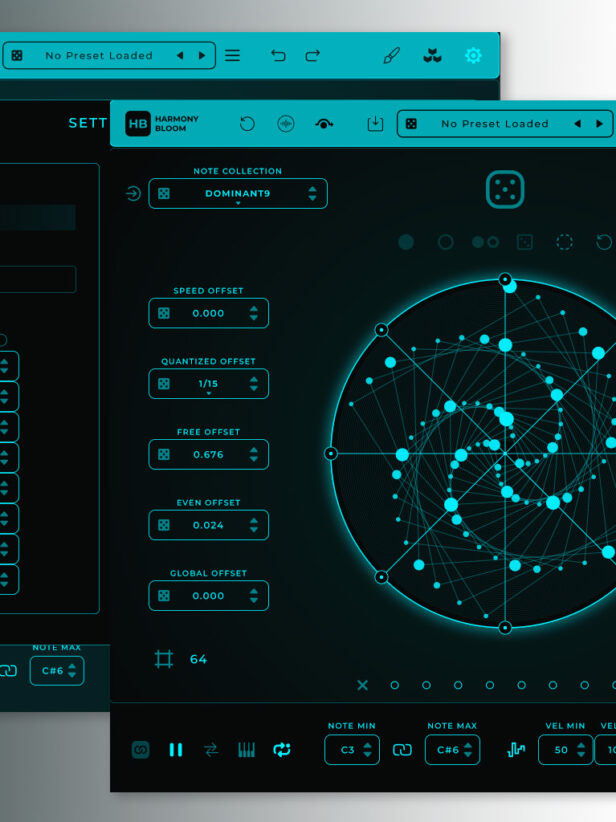Image resolution: width=616 pixels, height=822 pixels.
Task: Step the Even Offset 0.024 arrows
Action: coord(254,525)
